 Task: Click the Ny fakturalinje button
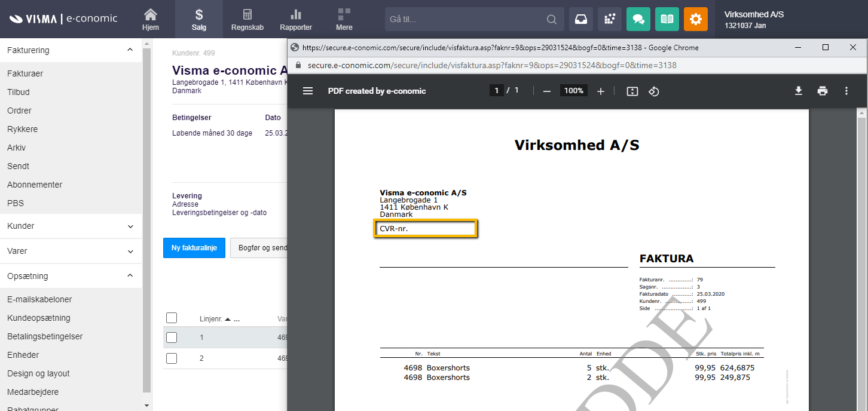click(x=194, y=248)
